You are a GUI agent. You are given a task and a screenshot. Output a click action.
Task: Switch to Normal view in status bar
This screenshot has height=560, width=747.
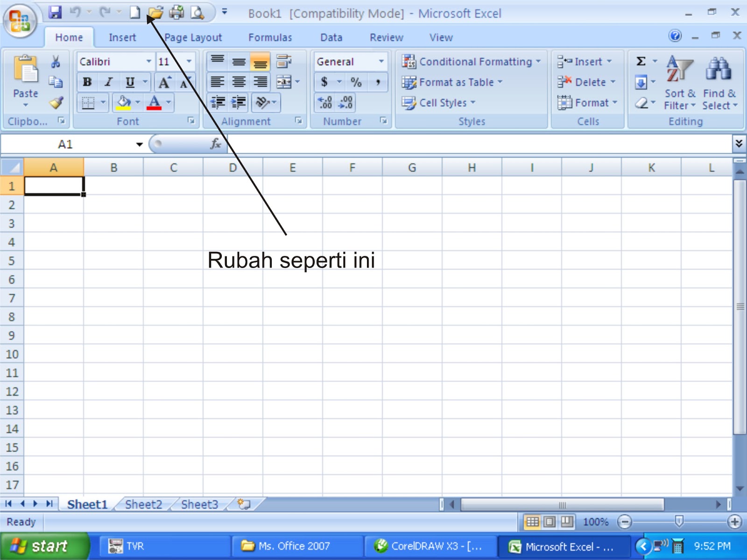coord(532,521)
